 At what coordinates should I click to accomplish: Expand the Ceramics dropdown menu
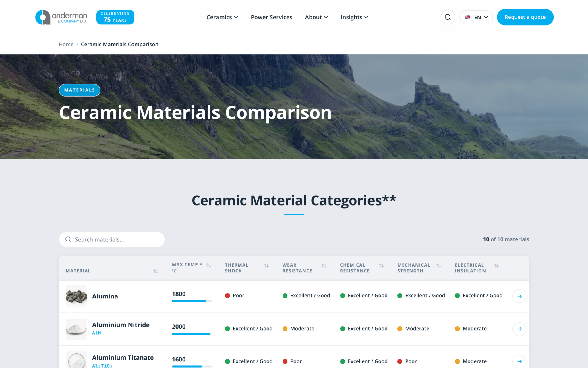pyautogui.click(x=222, y=17)
